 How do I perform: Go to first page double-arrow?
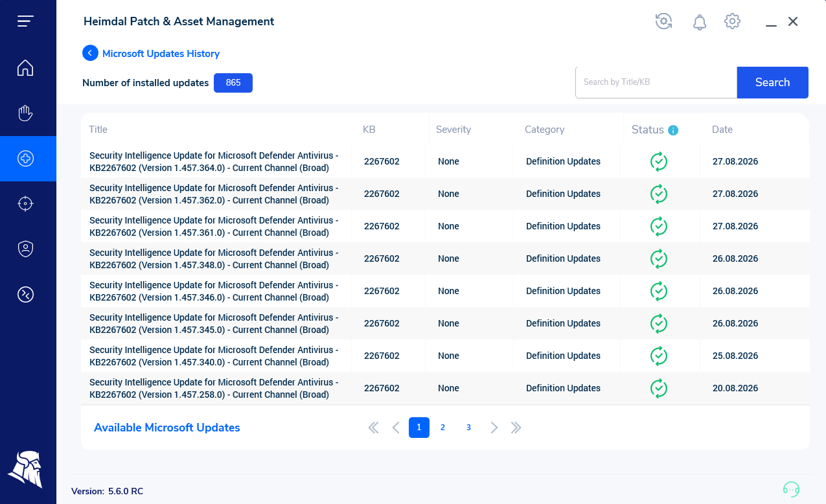373,428
